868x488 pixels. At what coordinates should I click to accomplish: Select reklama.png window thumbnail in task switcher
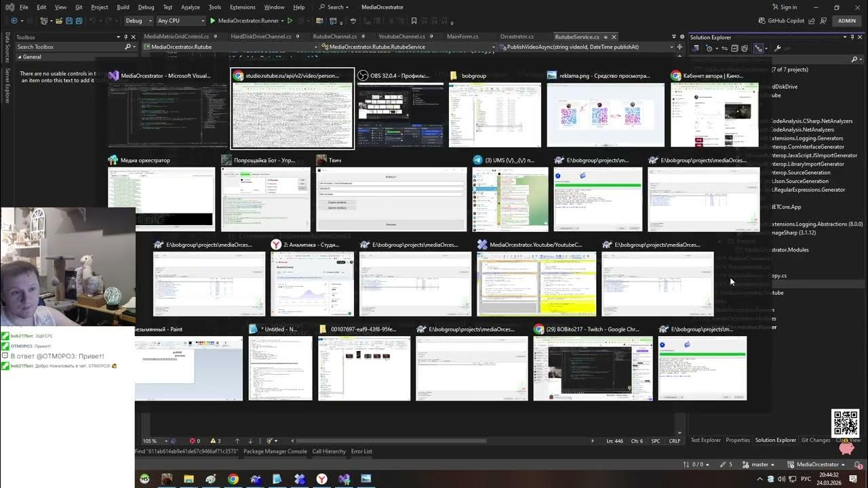[x=606, y=108]
